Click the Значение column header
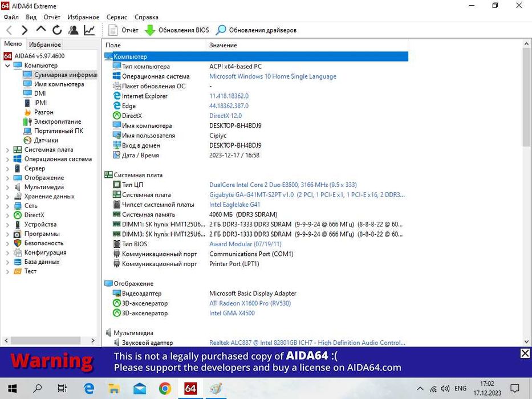This screenshot has height=399, width=532. (307, 45)
